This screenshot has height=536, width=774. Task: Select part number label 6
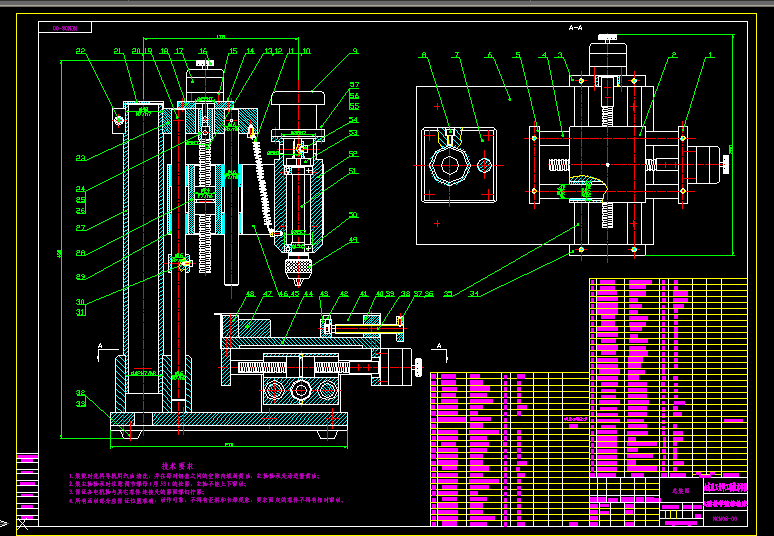tap(490, 55)
